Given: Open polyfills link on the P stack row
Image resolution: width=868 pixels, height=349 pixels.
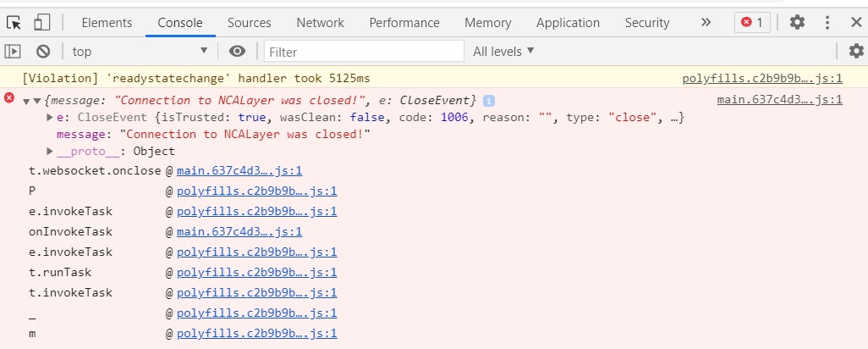Looking at the screenshot, I should pyautogui.click(x=257, y=191).
